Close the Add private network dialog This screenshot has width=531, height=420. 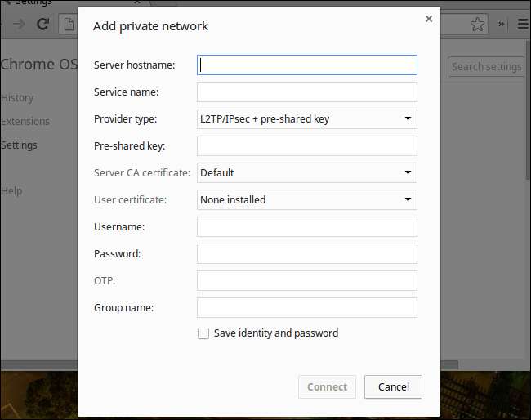pos(429,19)
